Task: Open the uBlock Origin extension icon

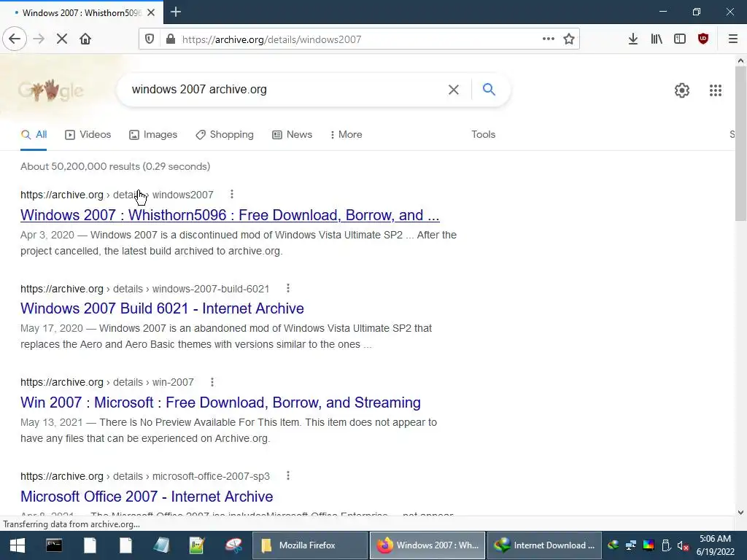Action: 703,39
